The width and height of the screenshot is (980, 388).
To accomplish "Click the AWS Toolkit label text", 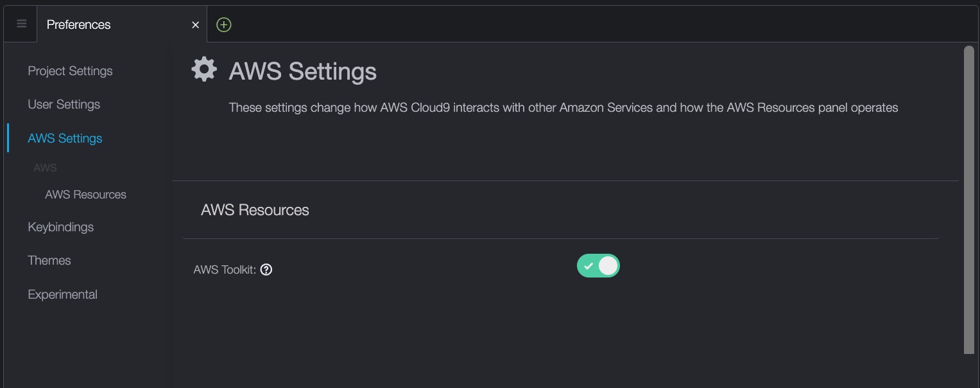I will (x=225, y=270).
